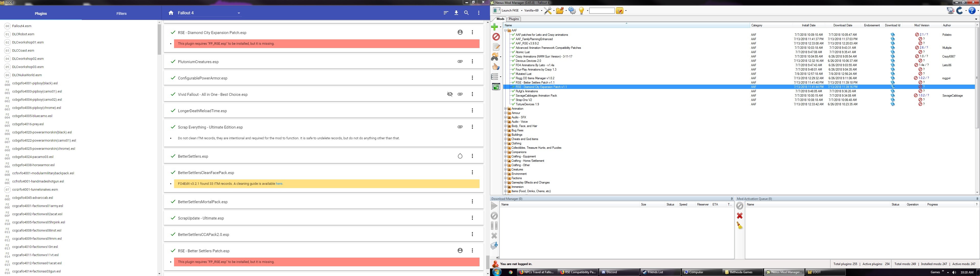The width and height of the screenshot is (980, 276).
Task: Select the Mods tab in Nexus Mod Manager
Action: point(500,19)
